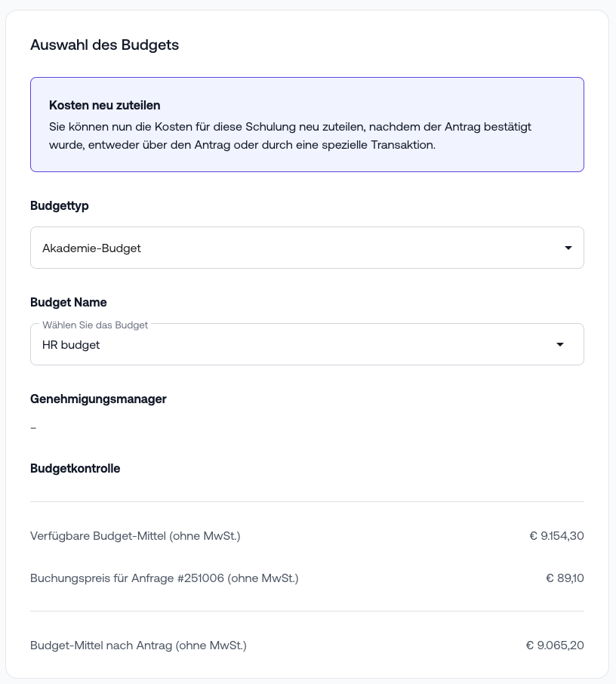The image size is (616, 684).
Task: Click the info banner description text
Action: tap(290, 136)
